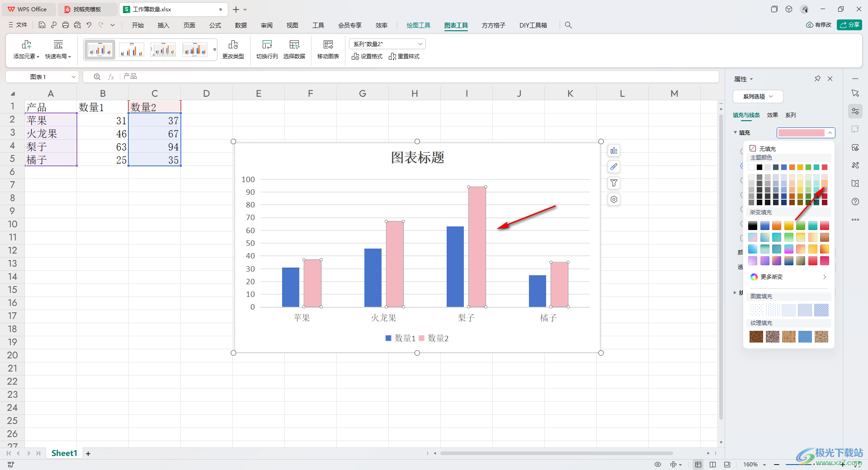Expand the chart style gallery
Viewport: 868px width, 470px height.
pyautogui.click(x=215, y=50)
